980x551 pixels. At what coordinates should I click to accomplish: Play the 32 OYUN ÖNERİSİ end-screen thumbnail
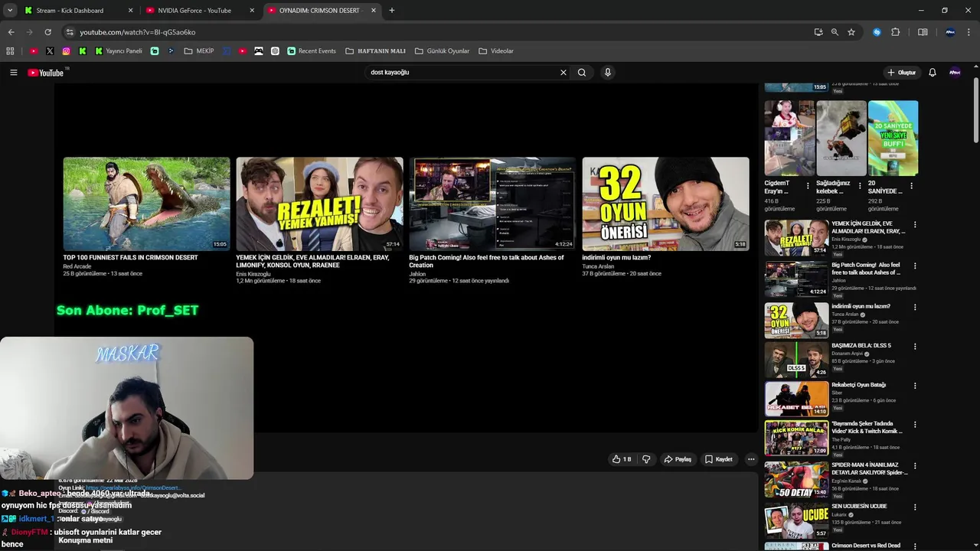(x=665, y=204)
